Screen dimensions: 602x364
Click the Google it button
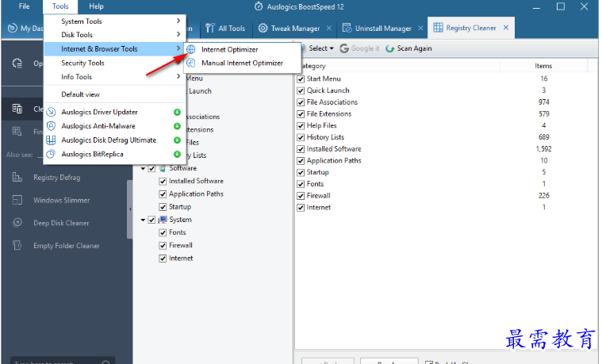coord(359,48)
